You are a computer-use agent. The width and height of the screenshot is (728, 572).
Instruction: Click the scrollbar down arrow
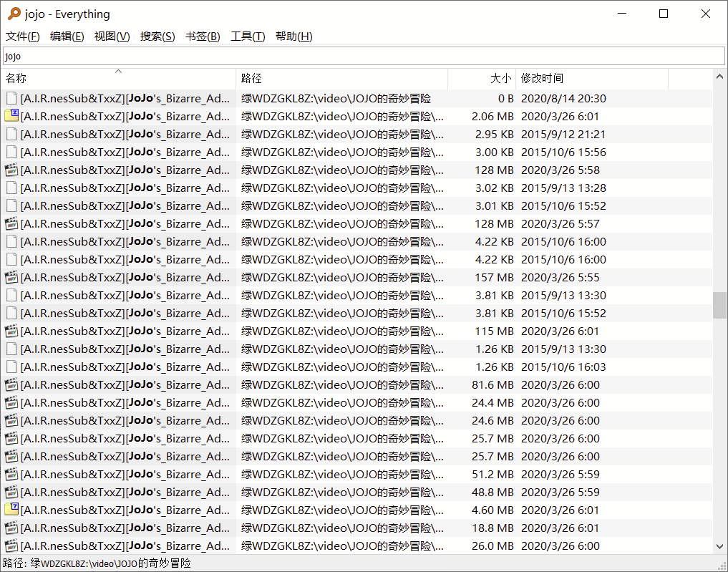coord(719,546)
